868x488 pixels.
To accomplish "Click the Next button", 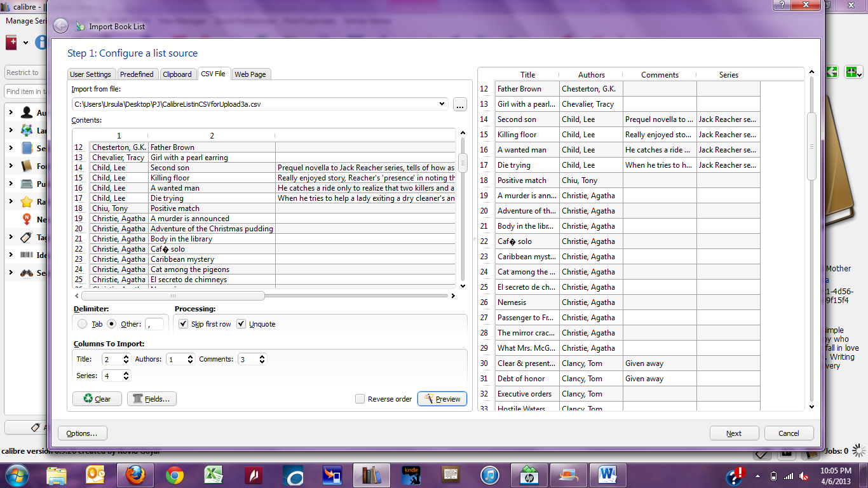I will coord(734,433).
